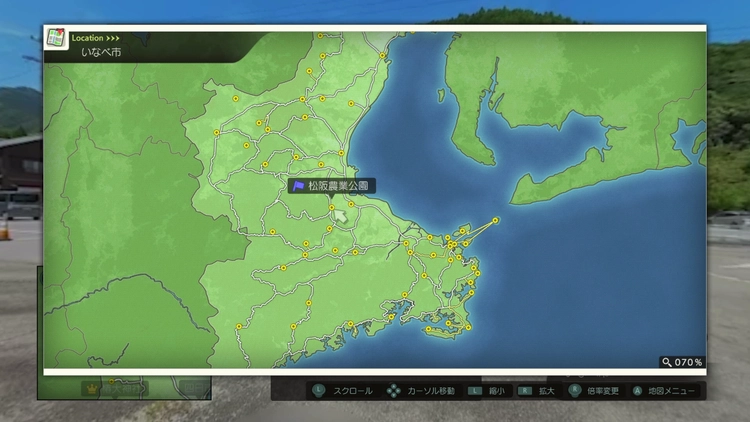
Task: Select the 倍率変更 zoom ratio option
Action: (603, 391)
